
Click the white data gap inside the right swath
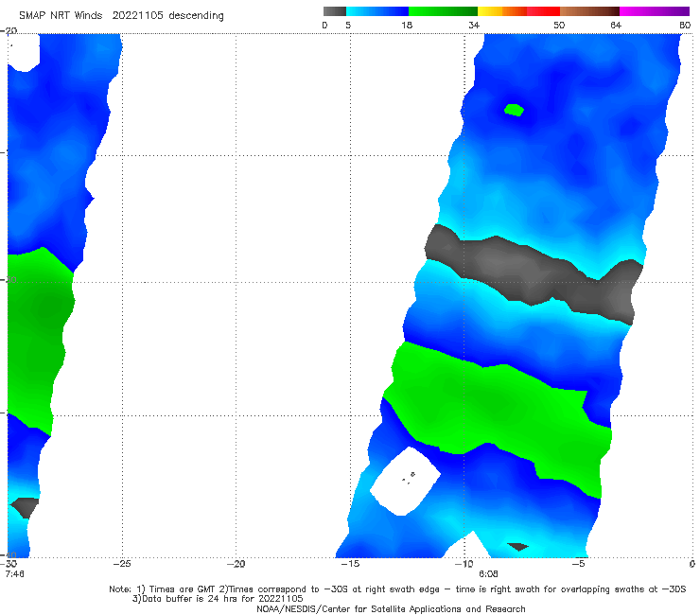point(406,482)
